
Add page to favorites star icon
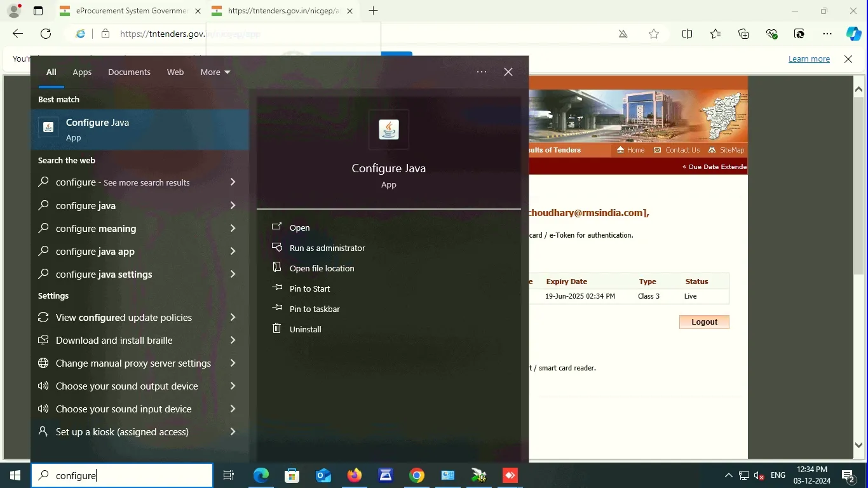[x=654, y=34]
